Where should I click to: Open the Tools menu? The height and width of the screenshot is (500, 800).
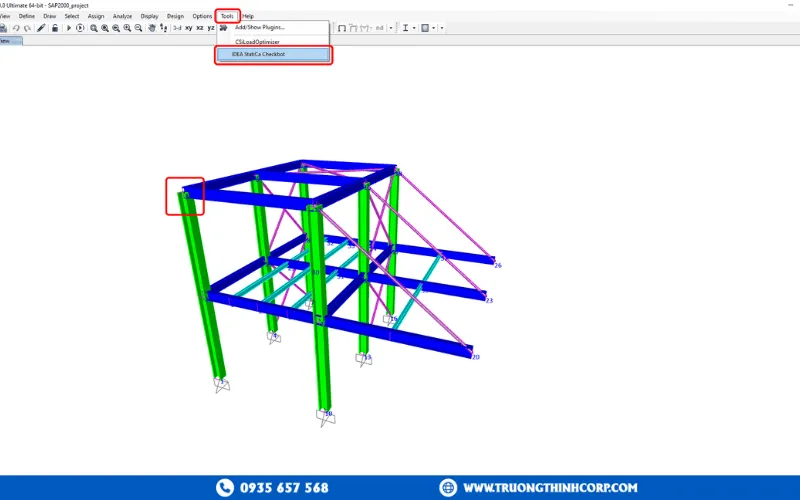point(227,16)
